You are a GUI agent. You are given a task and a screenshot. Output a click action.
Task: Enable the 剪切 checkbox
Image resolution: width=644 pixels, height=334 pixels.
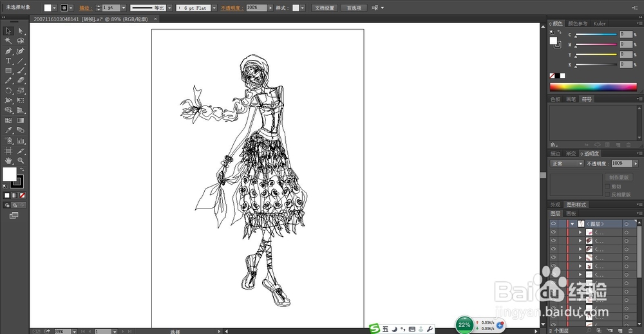607,186
